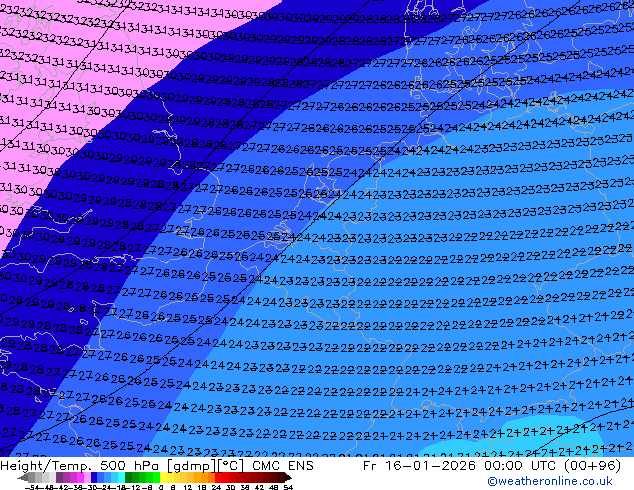Click the light pink swatch left of -30
This screenshot has width=634, height=490.
pyautogui.click(x=87, y=477)
